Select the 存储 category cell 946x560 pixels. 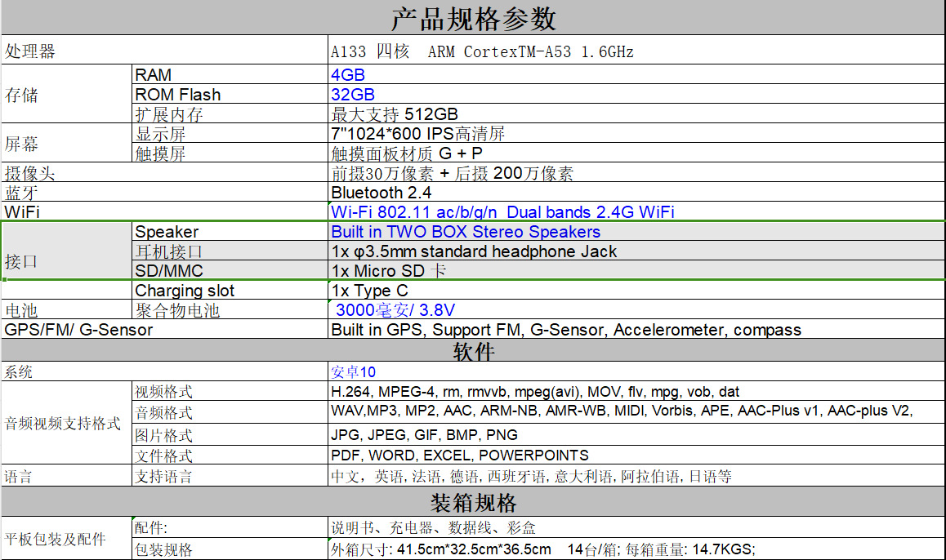[66, 93]
